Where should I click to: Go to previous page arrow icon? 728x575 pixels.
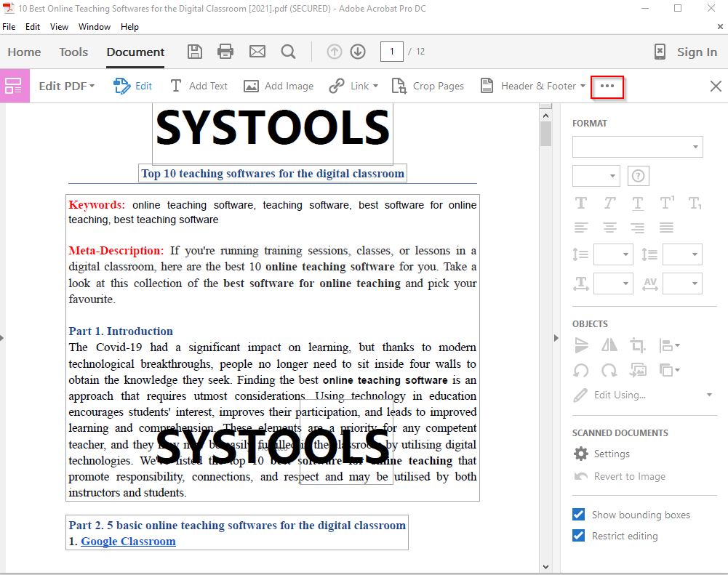[335, 52]
